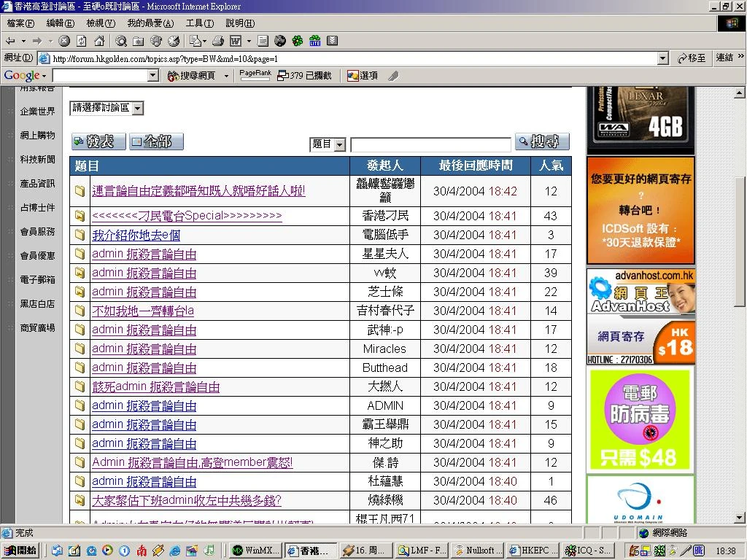747x560 pixels.
Task: Open the Mail button dropdown arrow
Action: 204,41
